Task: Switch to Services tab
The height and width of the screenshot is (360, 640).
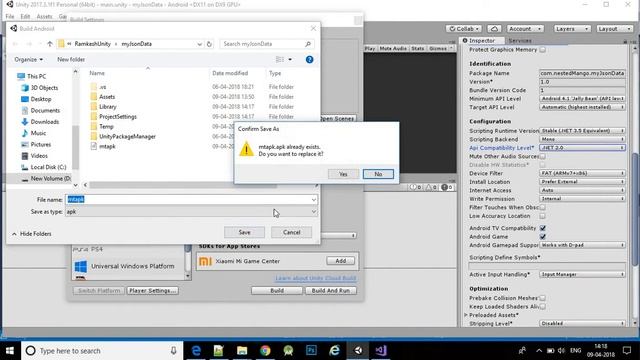Action: click(520, 40)
